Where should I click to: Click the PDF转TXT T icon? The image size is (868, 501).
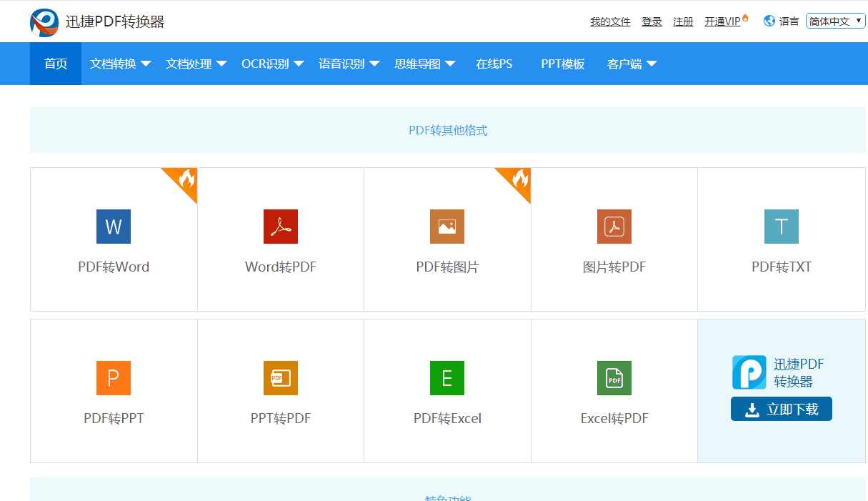click(x=782, y=227)
